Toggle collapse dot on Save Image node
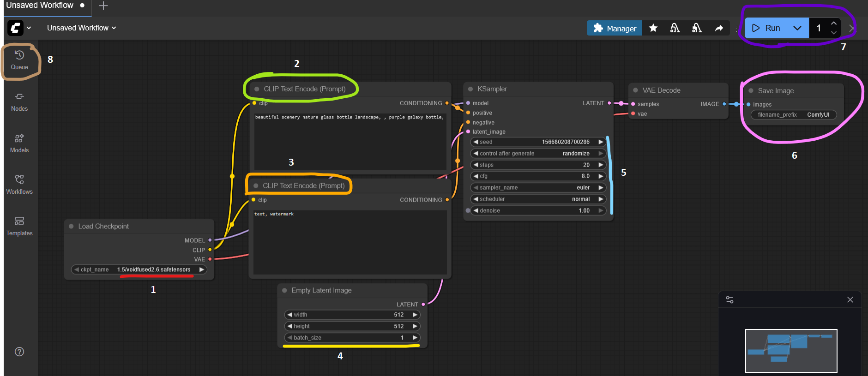Screen dimensions: 868x376 [751, 91]
